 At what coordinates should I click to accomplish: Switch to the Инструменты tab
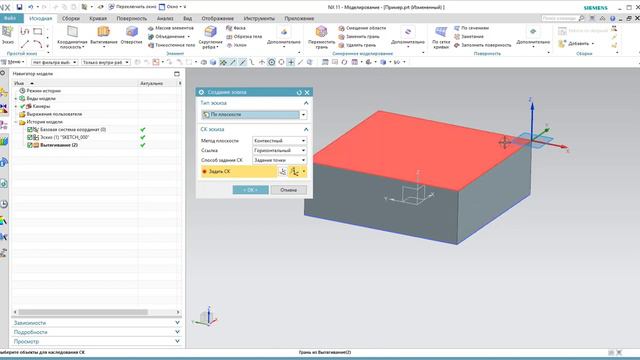259,18
